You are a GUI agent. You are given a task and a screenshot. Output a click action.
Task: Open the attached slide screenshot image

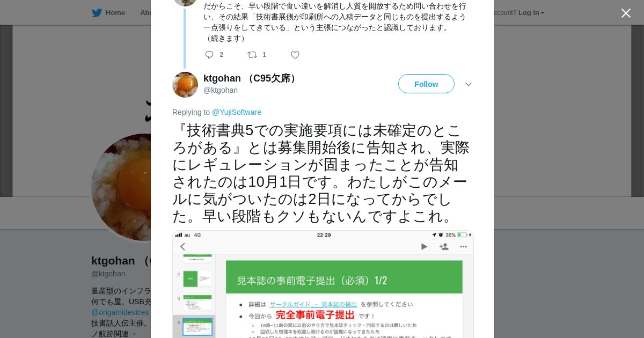point(323,284)
